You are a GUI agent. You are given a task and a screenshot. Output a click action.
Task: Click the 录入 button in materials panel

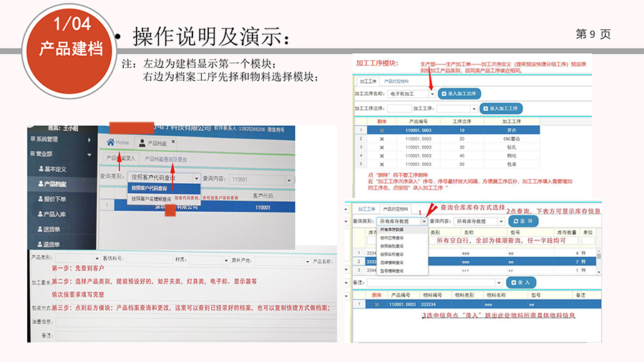point(521,283)
